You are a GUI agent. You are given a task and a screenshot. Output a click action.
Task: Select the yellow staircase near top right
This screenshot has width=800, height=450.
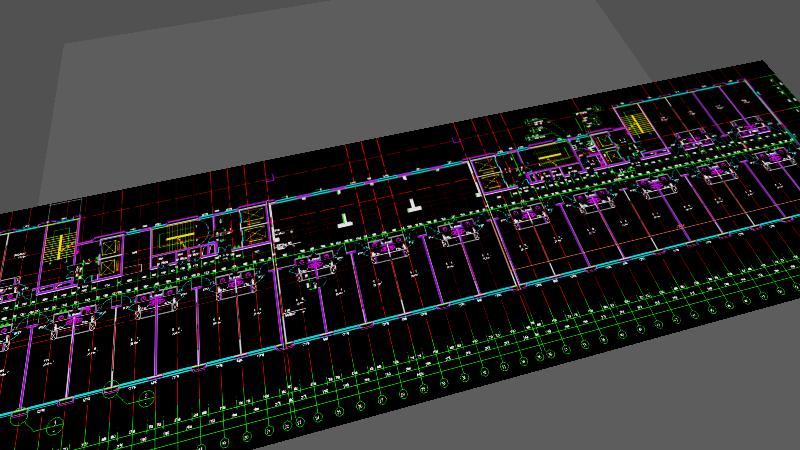(x=636, y=124)
